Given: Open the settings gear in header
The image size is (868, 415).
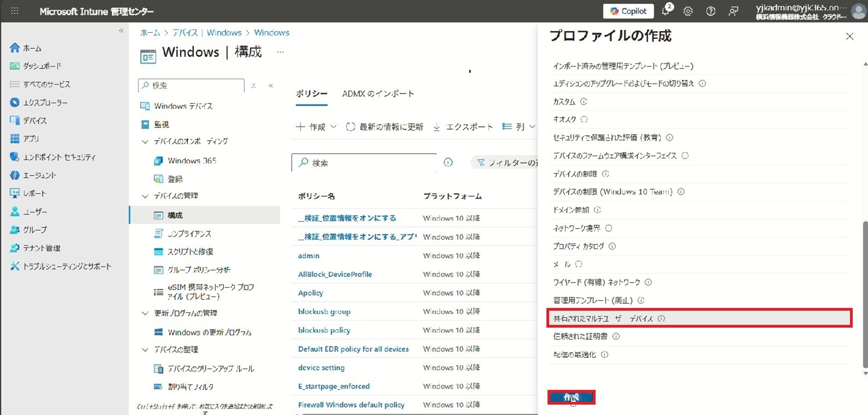Looking at the screenshot, I should (688, 11).
